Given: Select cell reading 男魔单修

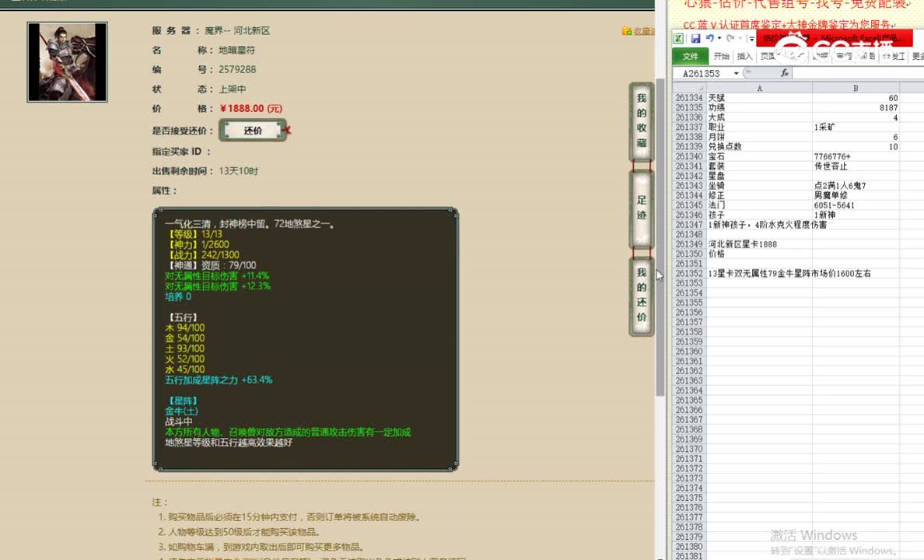Looking at the screenshot, I should [x=856, y=195].
